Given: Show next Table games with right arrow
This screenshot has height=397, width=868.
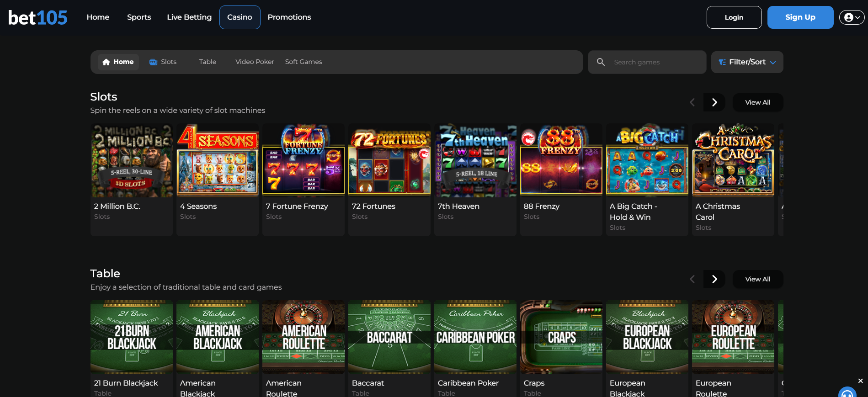Looking at the screenshot, I should click(x=714, y=279).
